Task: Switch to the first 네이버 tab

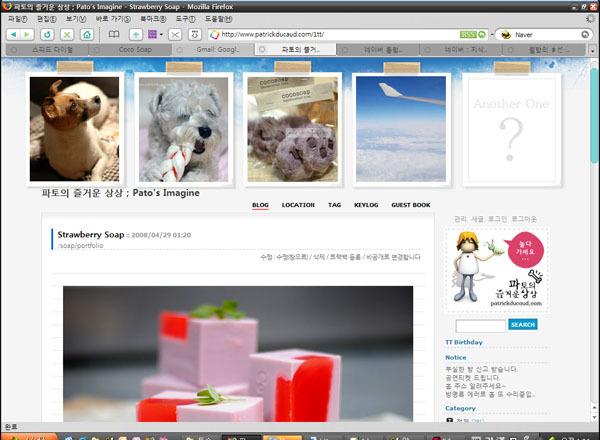Action: (x=378, y=49)
